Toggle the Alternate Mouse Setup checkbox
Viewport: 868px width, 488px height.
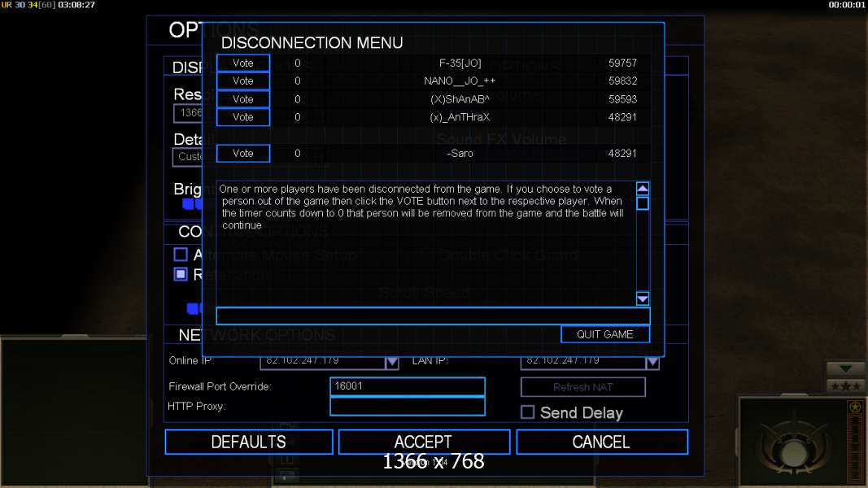[x=181, y=255]
